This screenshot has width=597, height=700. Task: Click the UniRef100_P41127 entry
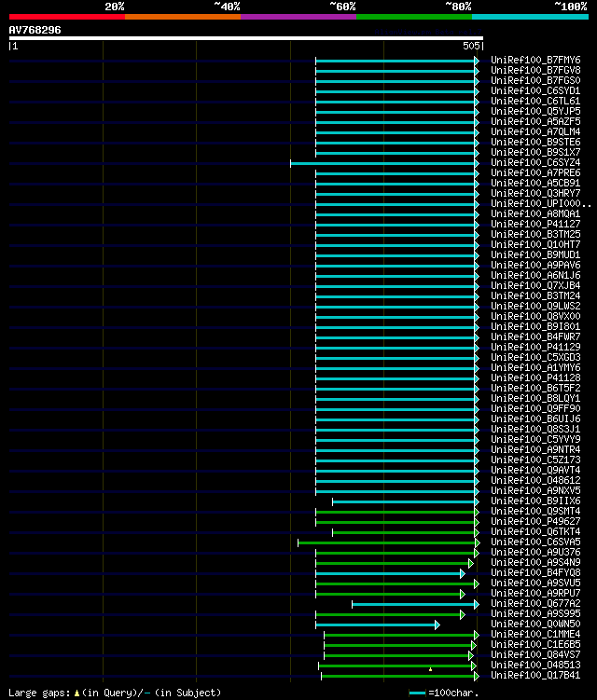(535, 224)
